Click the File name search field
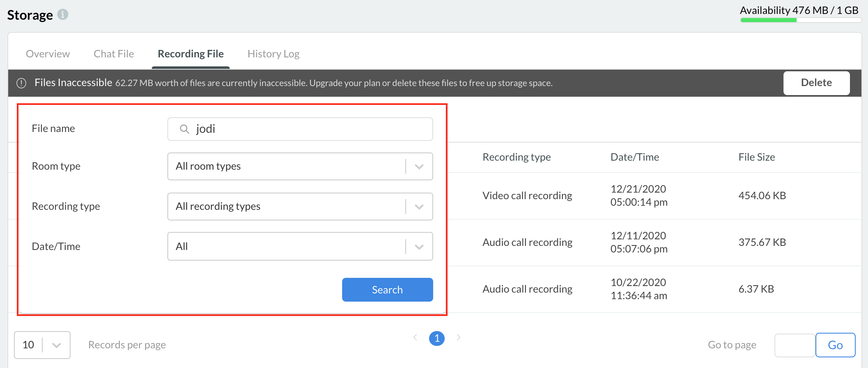868x368 pixels. (300, 129)
